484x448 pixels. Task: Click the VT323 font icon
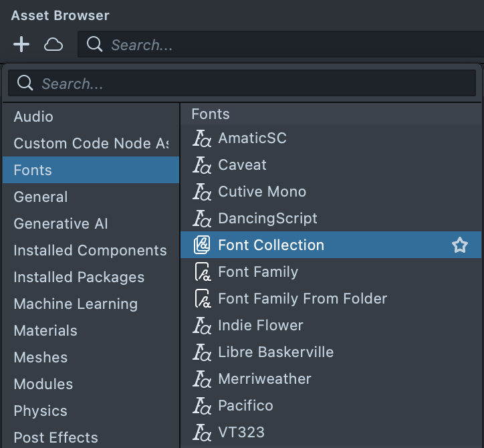(x=202, y=433)
